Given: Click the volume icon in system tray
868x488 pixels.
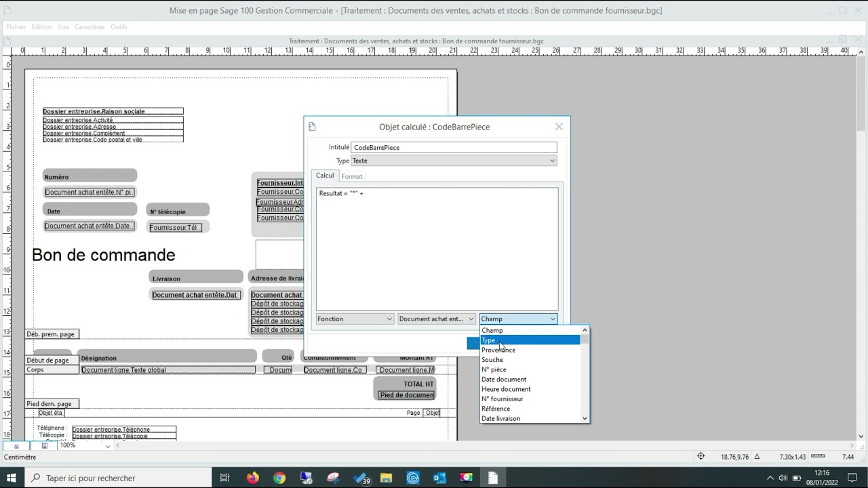Looking at the screenshot, I should click(783, 478).
